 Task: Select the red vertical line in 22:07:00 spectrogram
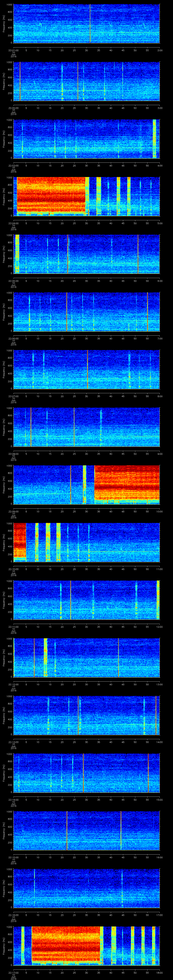(x=88, y=369)
